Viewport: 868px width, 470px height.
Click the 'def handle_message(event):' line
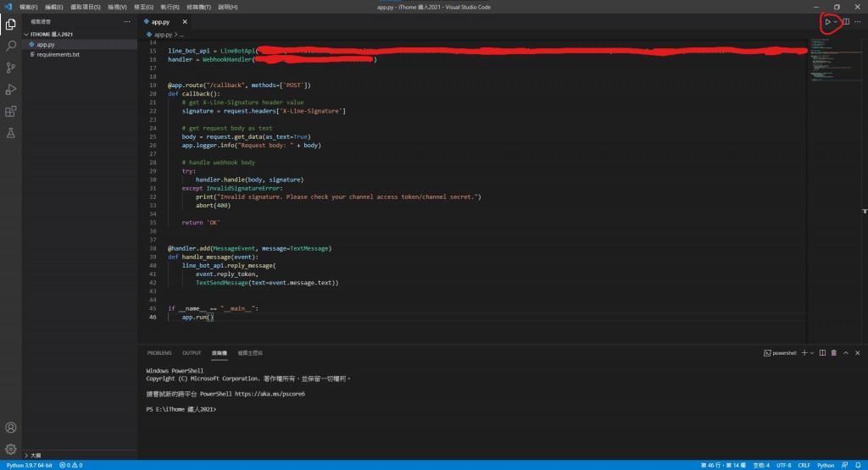[x=213, y=257]
